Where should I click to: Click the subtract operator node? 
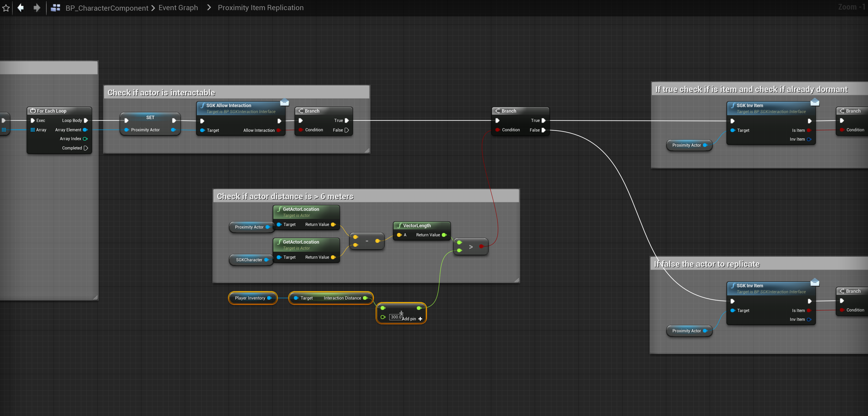[x=367, y=241]
